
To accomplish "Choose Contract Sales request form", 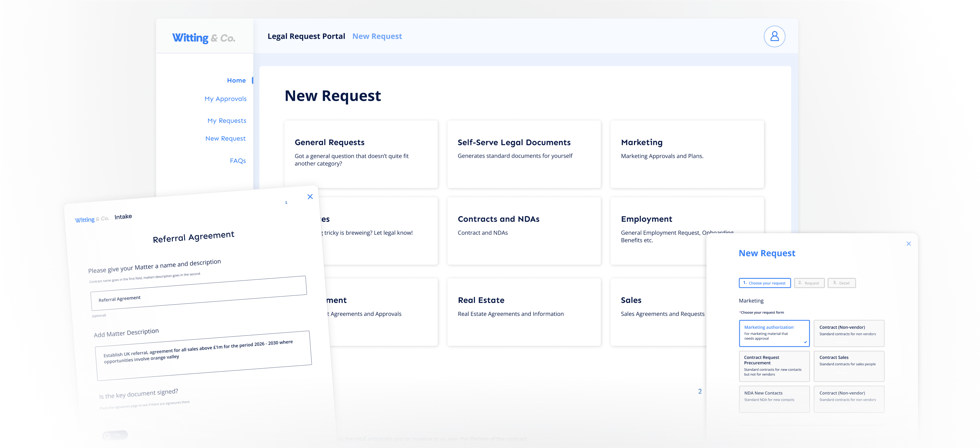I will tap(848, 366).
